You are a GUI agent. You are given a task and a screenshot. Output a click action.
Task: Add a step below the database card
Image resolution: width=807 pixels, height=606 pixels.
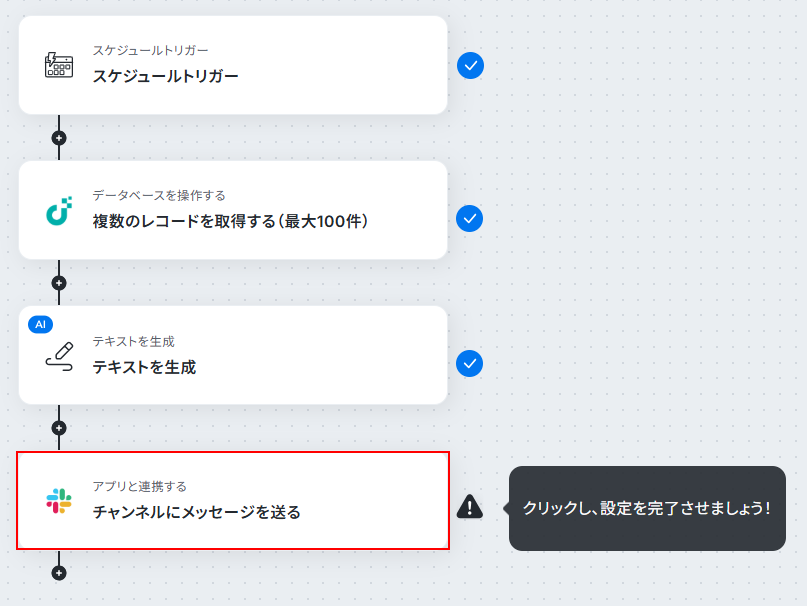(x=59, y=283)
